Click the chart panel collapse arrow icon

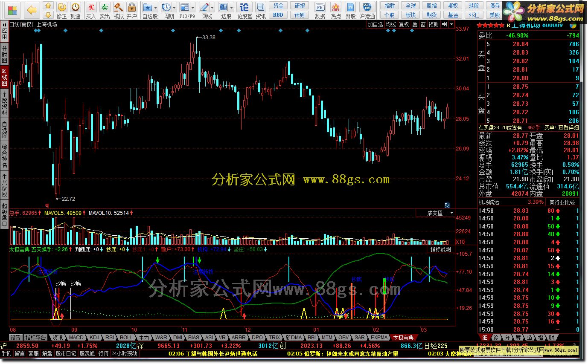(x=445, y=24)
